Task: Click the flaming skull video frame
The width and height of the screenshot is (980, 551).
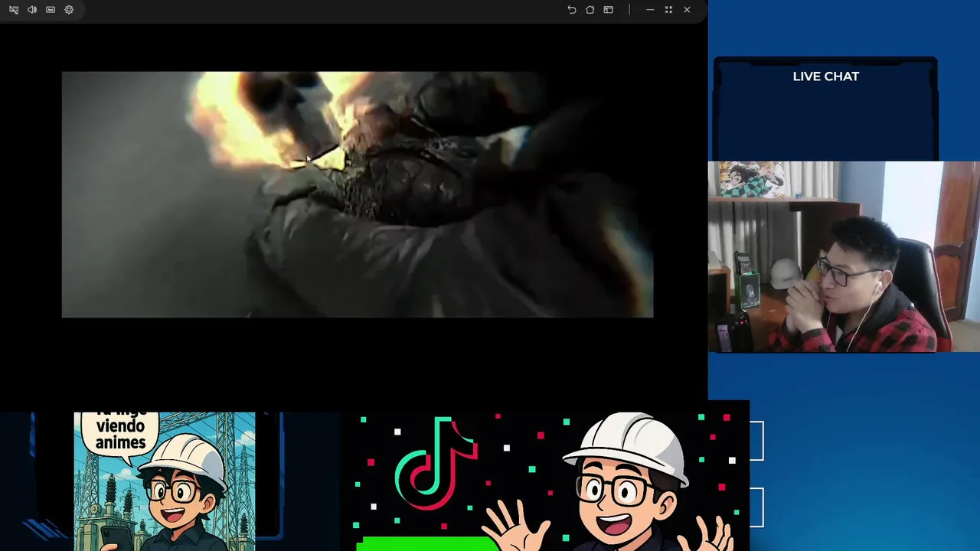Action: [358, 194]
